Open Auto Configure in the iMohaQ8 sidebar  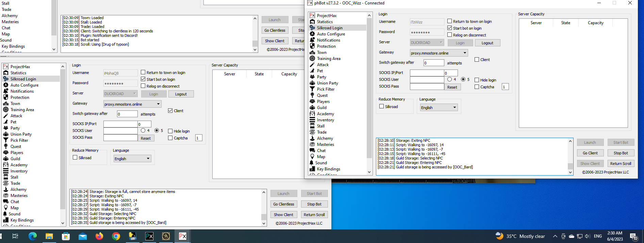pos(24,85)
